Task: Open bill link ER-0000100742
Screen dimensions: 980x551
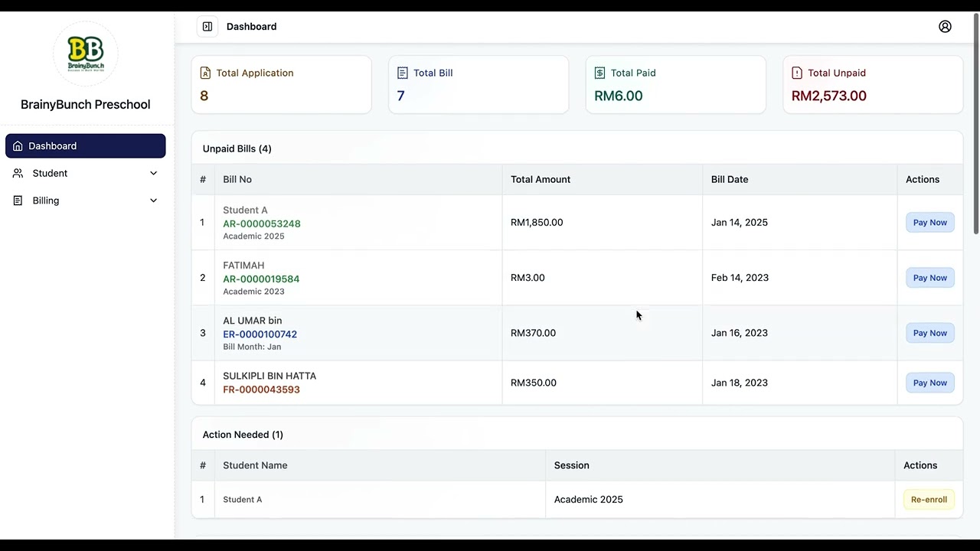Action: (x=260, y=334)
